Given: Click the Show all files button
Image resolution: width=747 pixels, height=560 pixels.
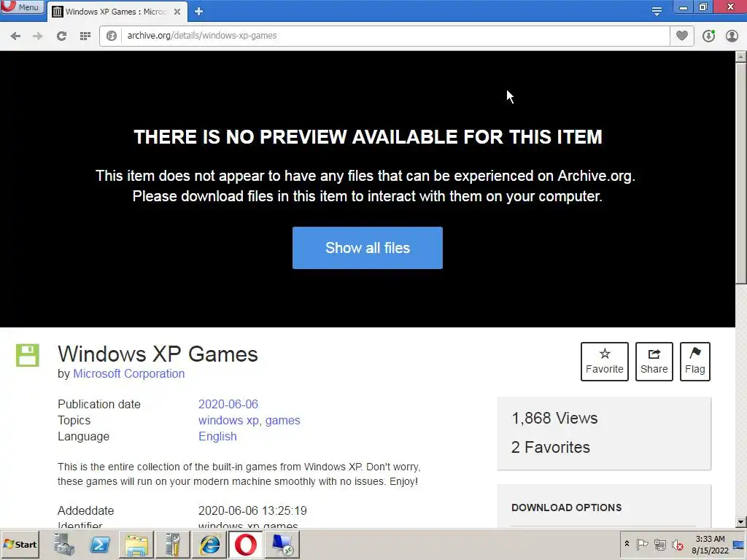Looking at the screenshot, I should click(x=368, y=248).
